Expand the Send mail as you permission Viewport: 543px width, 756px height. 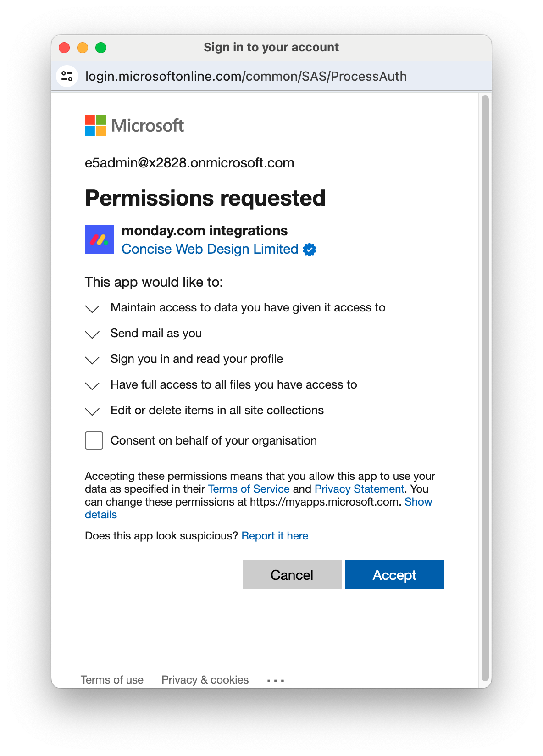(x=93, y=334)
